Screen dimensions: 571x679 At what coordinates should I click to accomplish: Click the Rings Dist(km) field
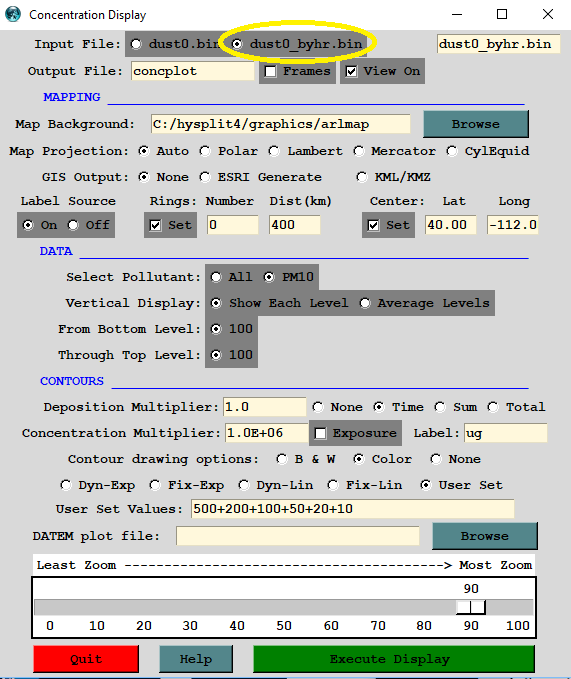pos(294,225)
